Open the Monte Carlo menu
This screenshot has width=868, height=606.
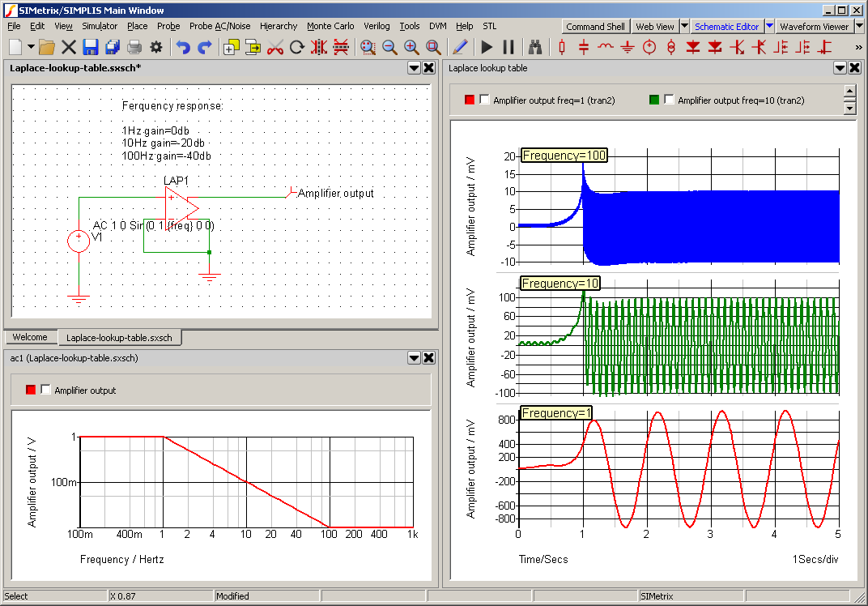coord(330,26)
